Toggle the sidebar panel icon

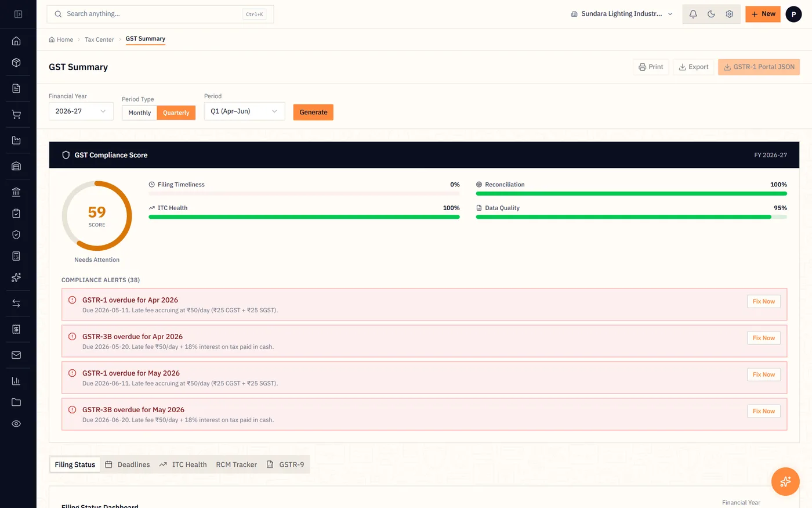tap(18, 14)
